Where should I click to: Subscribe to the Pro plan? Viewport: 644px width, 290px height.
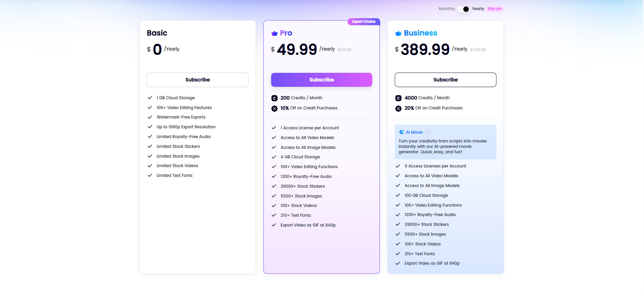coord(321,80)
